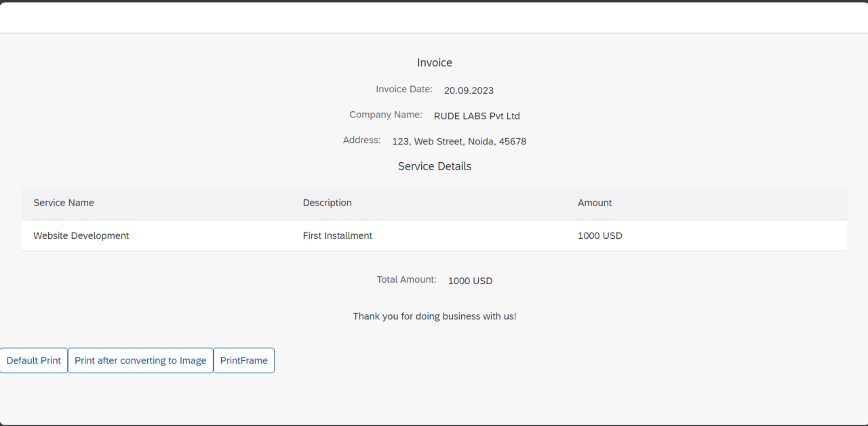Click the Description column header
Screen dimensions: 868x426
328,203
